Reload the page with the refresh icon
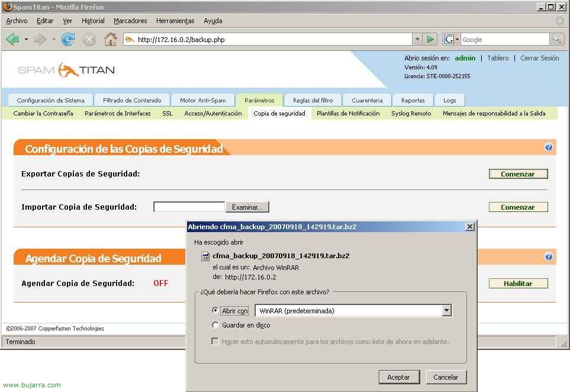The height and width of the screenshot is (392, 570). tap(68, 40)
